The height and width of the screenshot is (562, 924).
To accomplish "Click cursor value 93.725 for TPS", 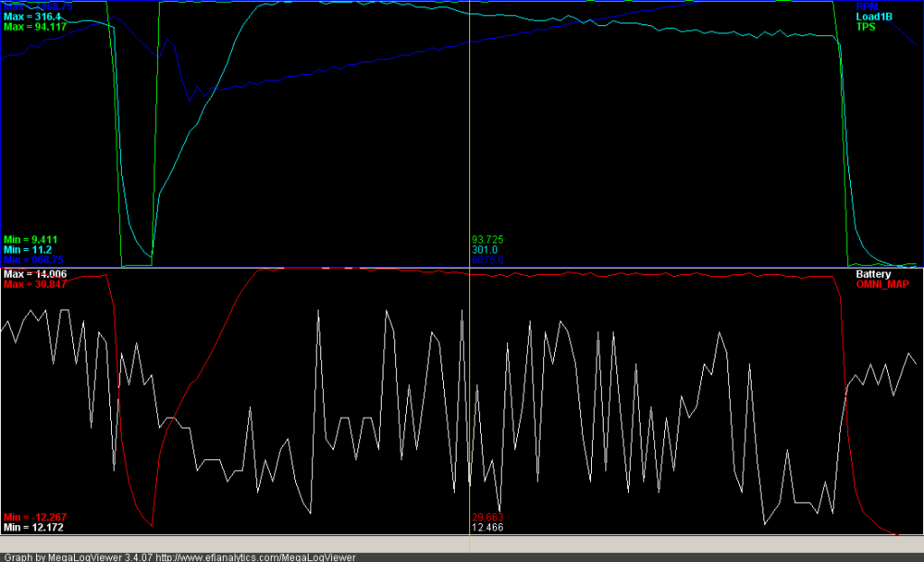I will (x=487, y=239).
